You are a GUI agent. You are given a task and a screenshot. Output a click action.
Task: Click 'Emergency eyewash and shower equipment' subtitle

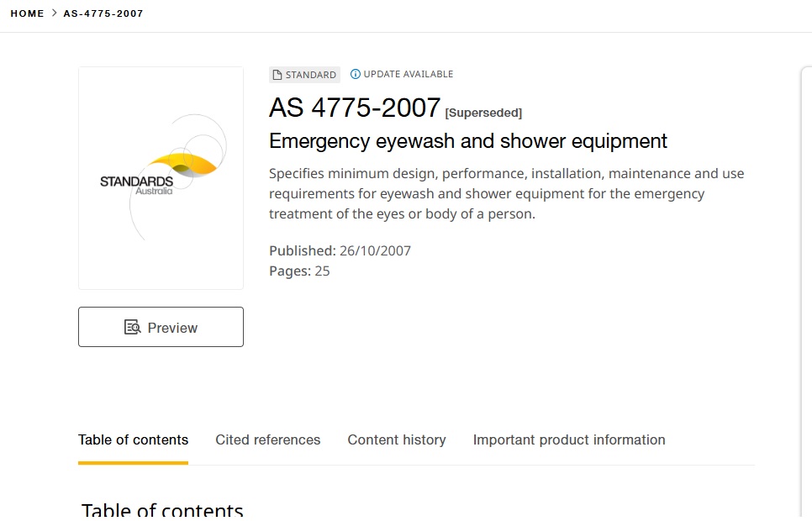coord(468,141)
